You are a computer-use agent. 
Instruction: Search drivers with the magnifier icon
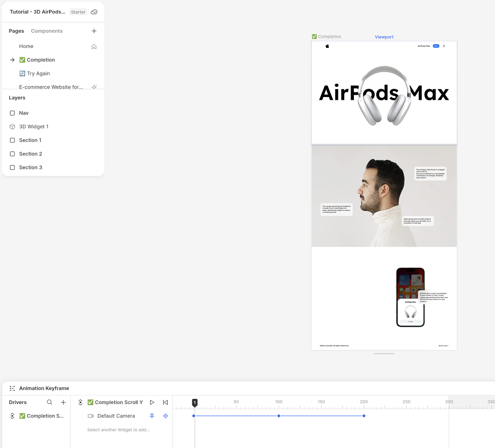(x=49, y=402)
